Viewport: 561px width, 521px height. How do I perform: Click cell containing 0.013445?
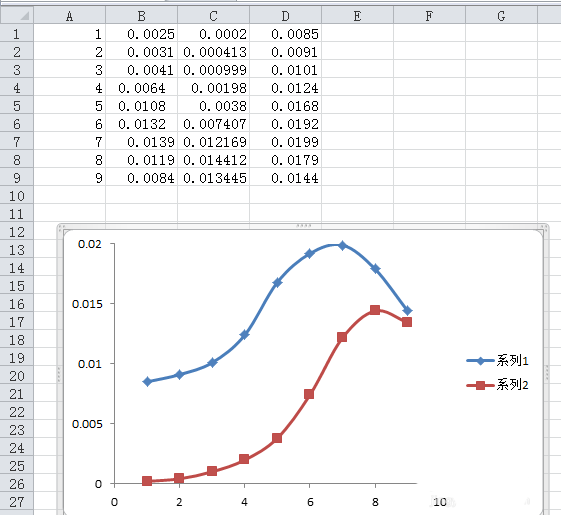click(x=213, y=177)
